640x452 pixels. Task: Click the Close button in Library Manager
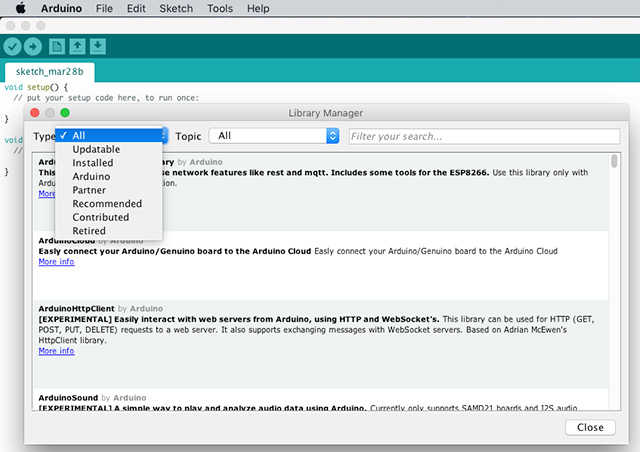pos(590,427)
